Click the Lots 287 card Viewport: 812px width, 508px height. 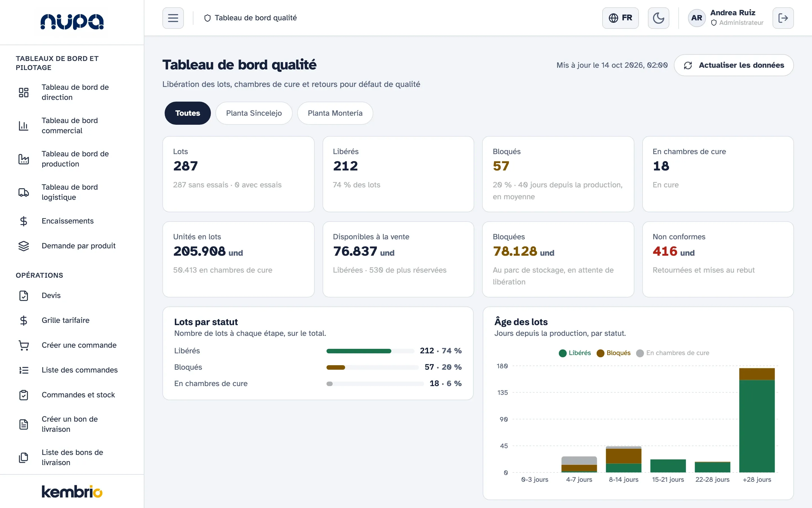pos(238,174)
